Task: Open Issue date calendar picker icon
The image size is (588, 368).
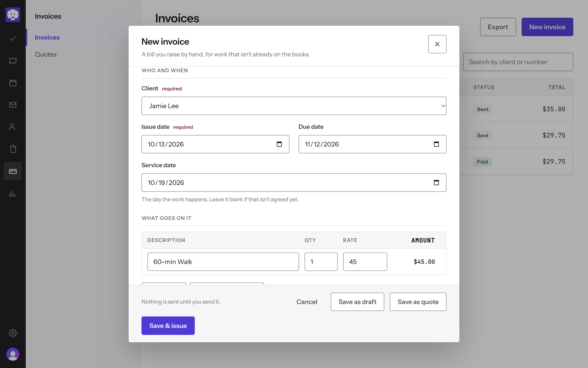Action: [x=279, y=144]
